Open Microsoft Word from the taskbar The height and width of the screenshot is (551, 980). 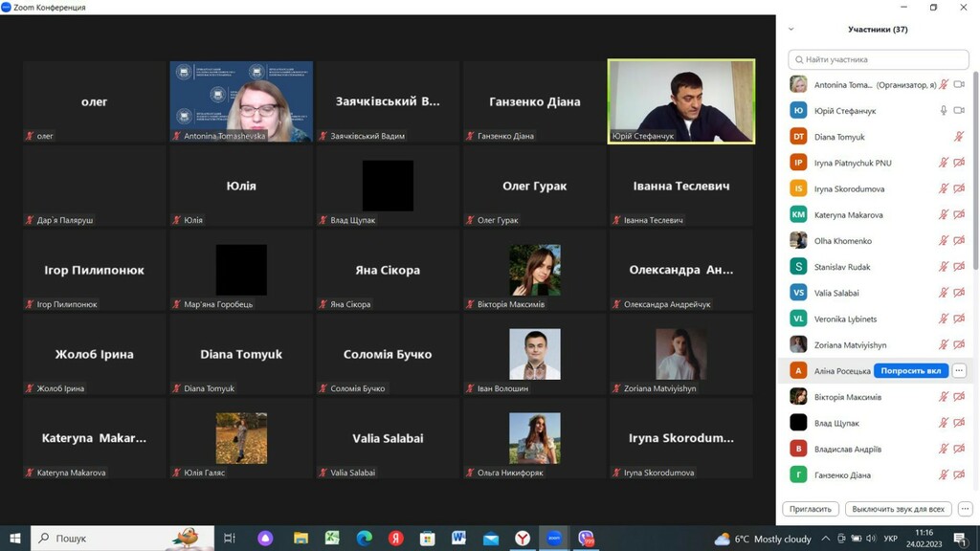coord(458,538)
